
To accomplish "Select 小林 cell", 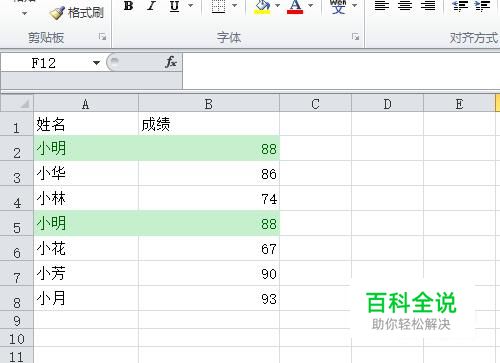I will click(86, 198).
